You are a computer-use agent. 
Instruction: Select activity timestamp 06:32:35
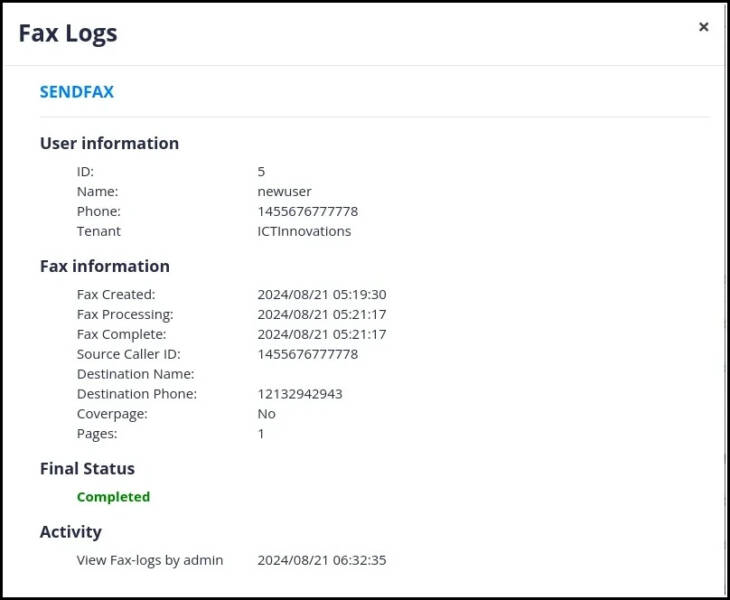point(322,560)
